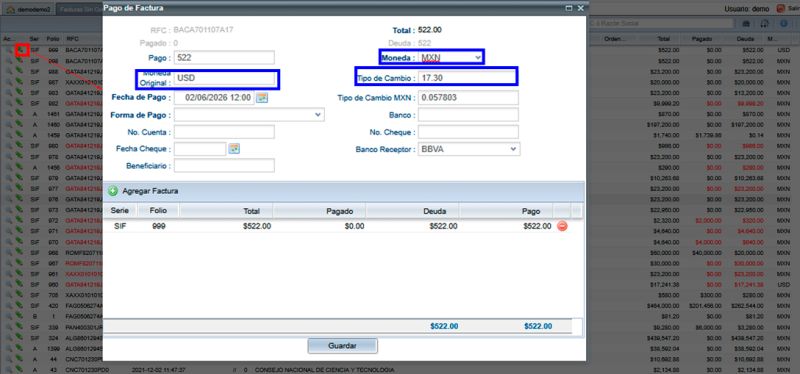Click the Agregar Factura label
Screen dimensions: 800x374
coord(150,191)
